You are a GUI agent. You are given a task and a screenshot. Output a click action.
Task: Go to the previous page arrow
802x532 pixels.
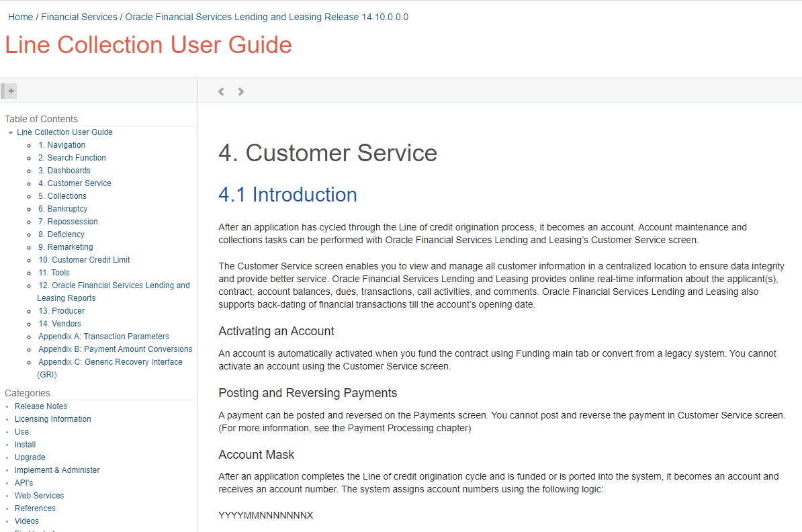click(221, 91)
